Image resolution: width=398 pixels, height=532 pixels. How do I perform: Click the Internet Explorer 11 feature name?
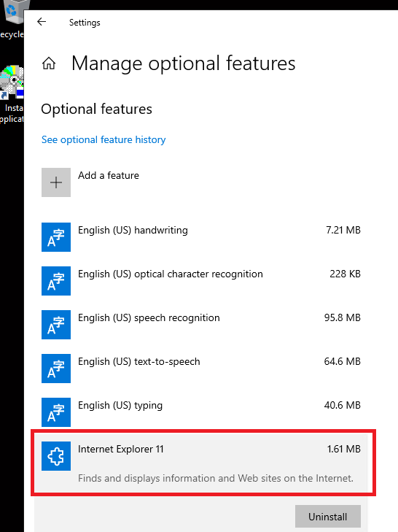pos(121,450)
